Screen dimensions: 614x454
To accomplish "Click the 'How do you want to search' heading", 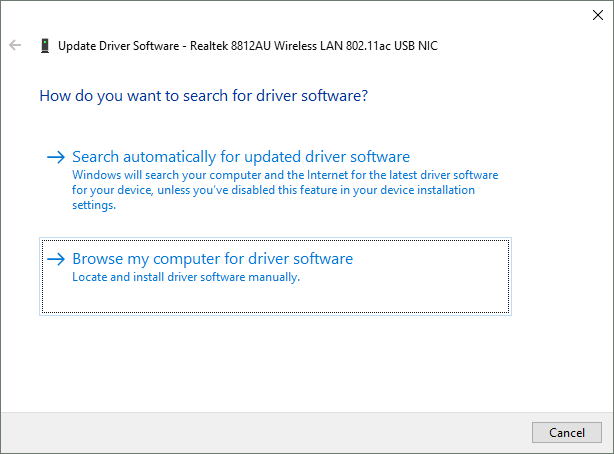I will tap(204, 96).
